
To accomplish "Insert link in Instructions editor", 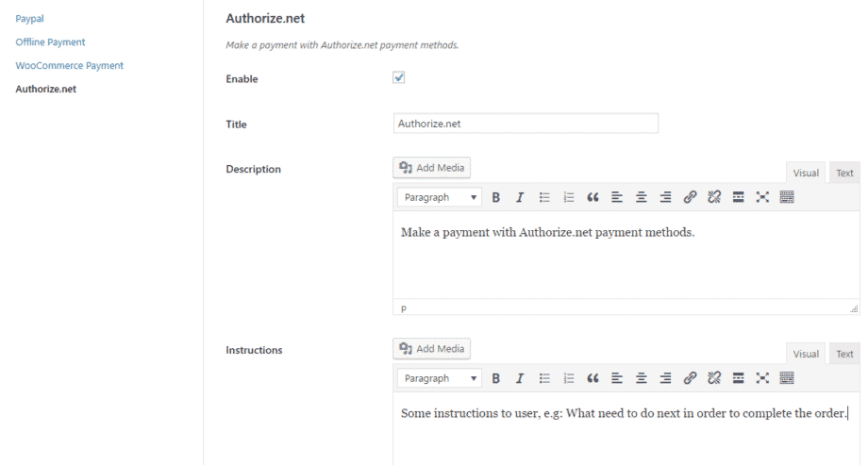I will (690, 378).
